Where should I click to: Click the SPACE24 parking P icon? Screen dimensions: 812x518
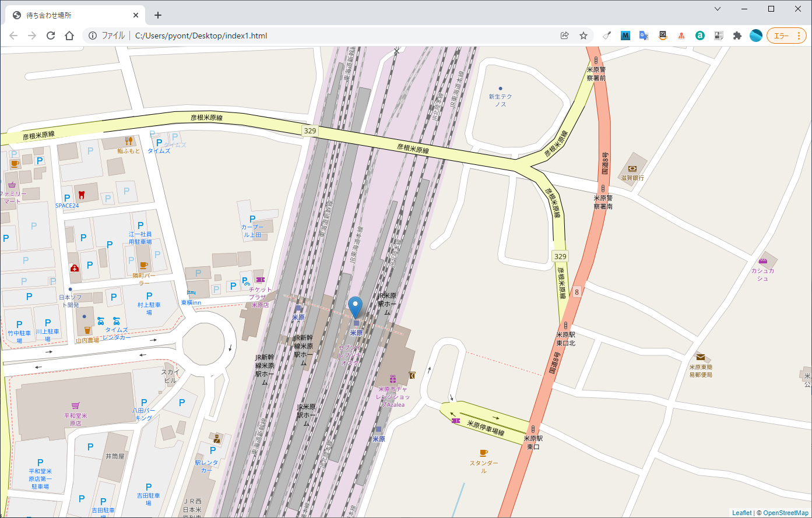67,198
